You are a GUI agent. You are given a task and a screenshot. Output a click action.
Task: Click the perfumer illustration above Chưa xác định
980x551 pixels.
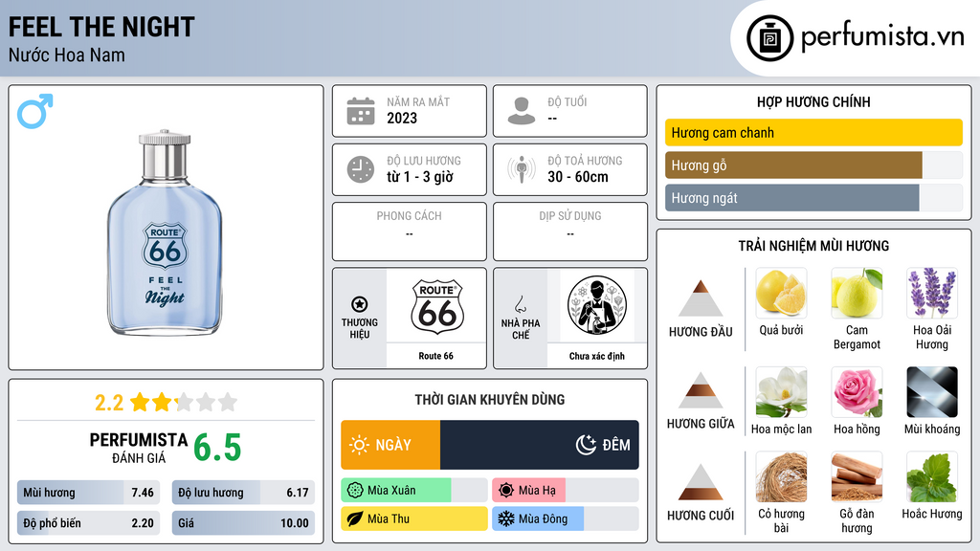(597, 305)
